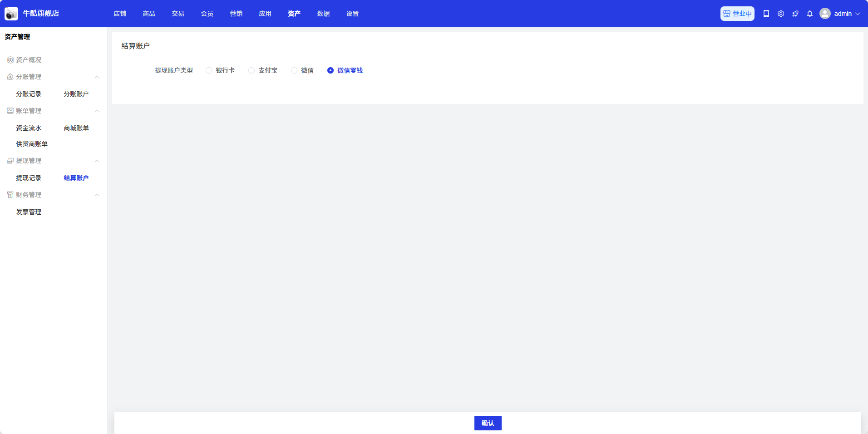
Task: Collapse the 提现管理 section chevron
Action: (97, 161)
